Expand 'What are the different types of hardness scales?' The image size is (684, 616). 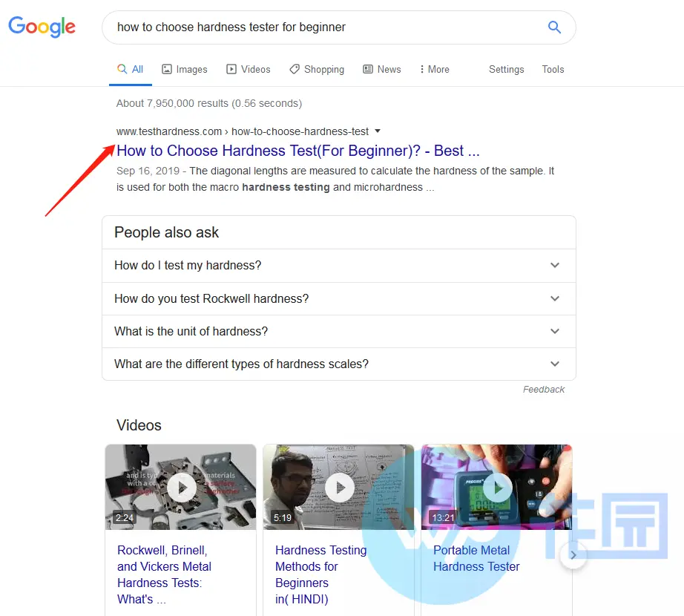pyautogui.click(x=339, y=364)
